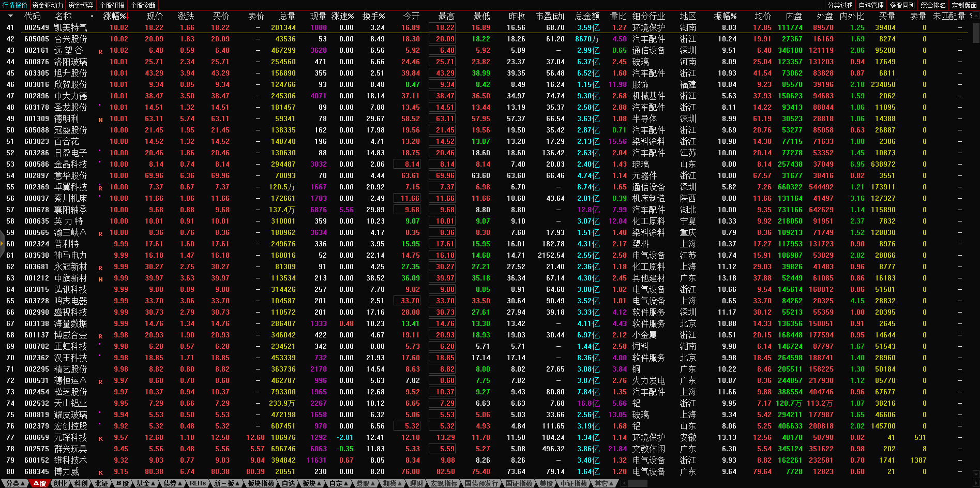Open the 其它 dropdown tab
Screen dimensions: 980x488
coord(604,483)
